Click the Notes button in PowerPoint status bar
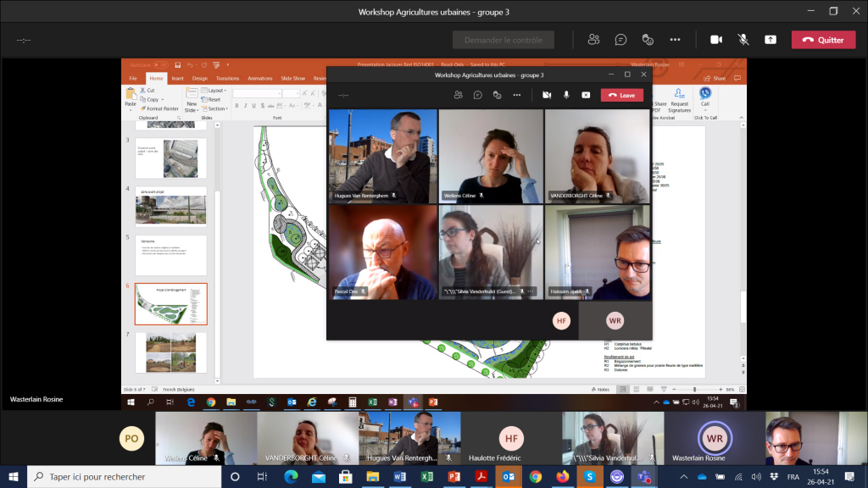 [601, 390]
